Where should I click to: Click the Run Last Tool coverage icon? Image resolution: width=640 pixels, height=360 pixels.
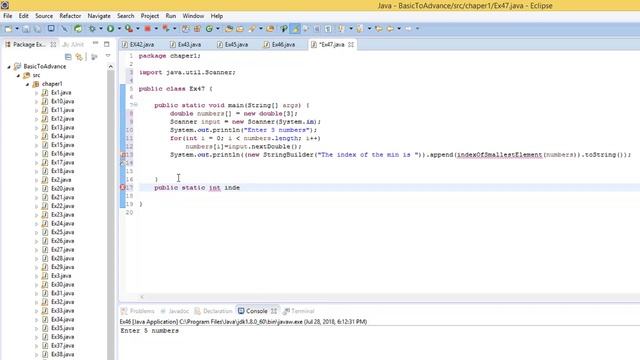pos(129,29)
